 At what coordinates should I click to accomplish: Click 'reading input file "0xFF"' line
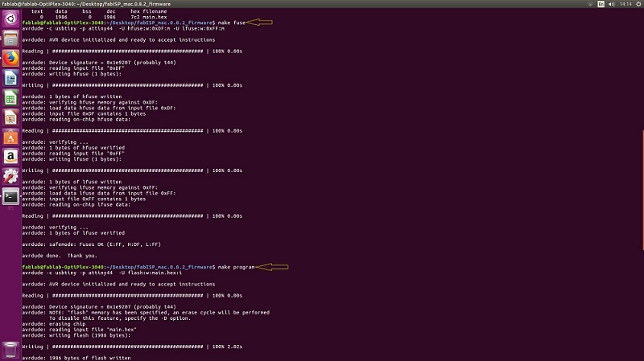(x=73, y=154)
